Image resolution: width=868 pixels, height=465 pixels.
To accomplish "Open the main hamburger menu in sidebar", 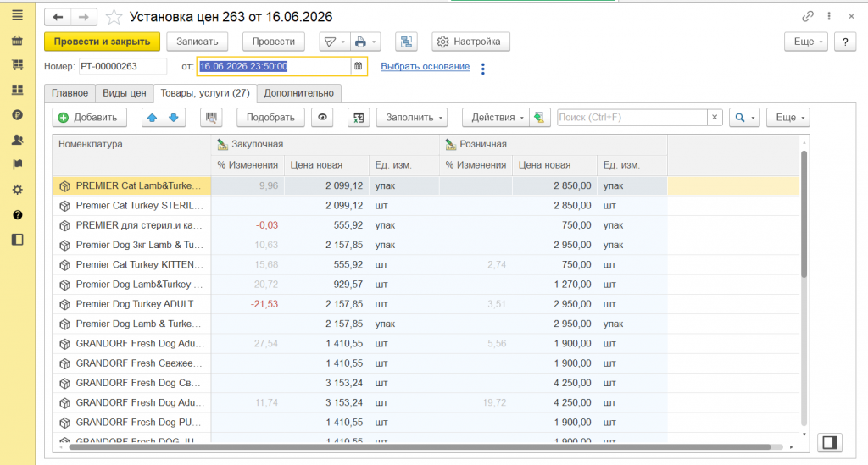I will (17, 15).
